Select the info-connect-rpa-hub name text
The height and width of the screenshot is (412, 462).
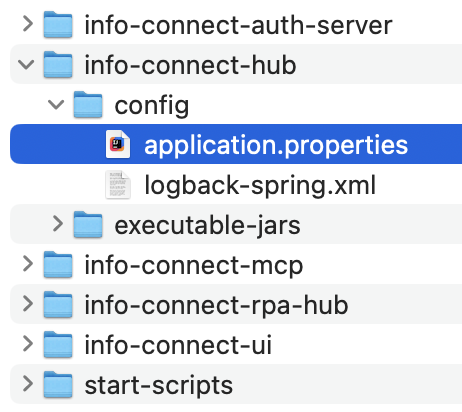click(216, 306)
